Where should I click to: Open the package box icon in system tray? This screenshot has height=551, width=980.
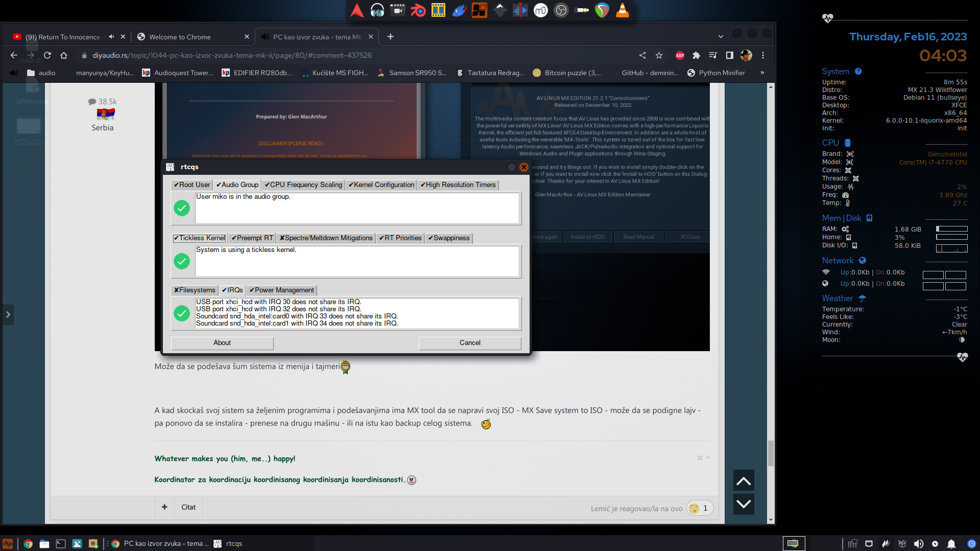point(902,544)
